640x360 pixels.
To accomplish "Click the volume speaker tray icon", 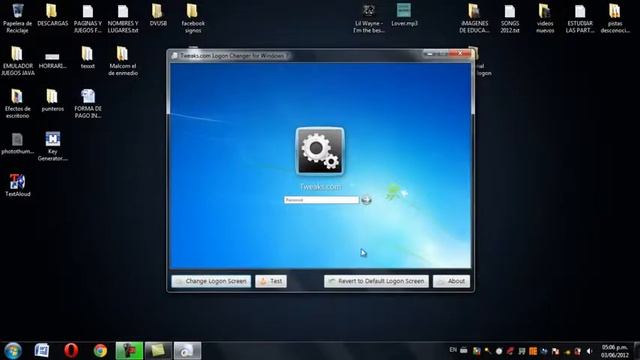I will tap(589, 351).
